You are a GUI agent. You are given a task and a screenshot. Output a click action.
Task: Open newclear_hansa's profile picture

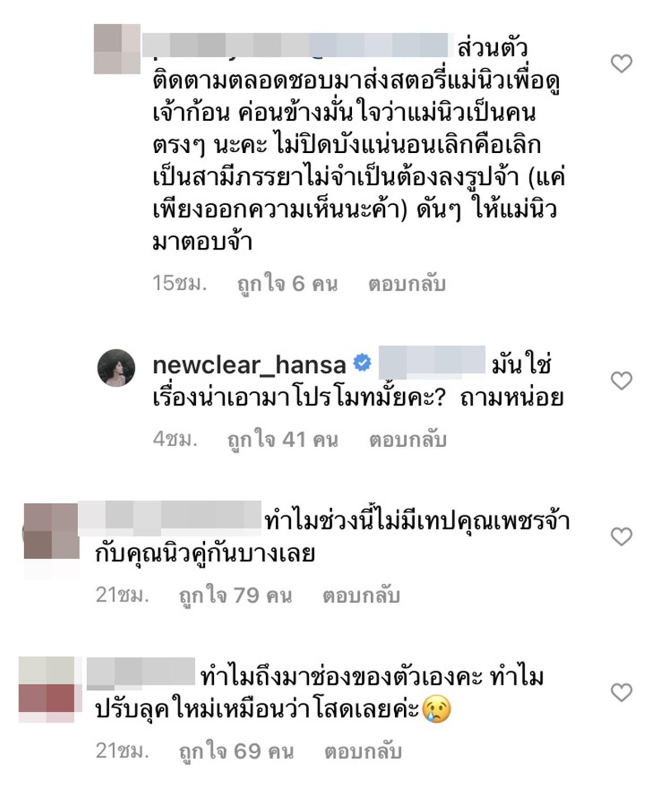pos(117,367)
